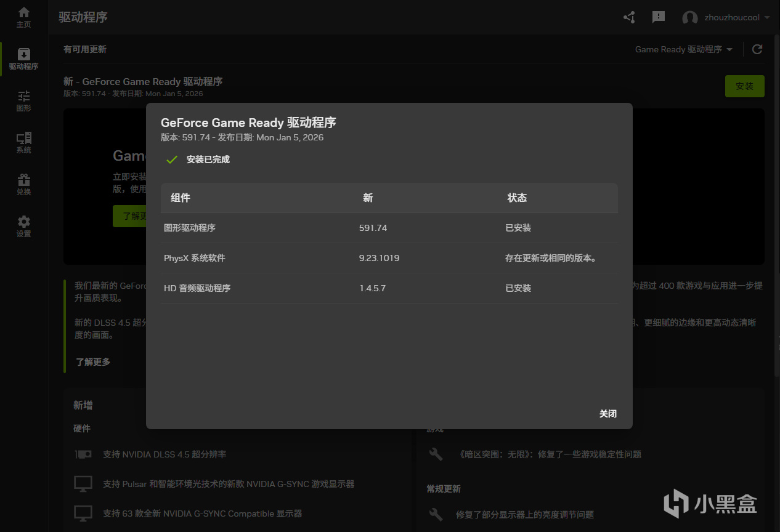Click 已安装 status of HD 音频驱动程序
The height and width of the screenshot is (532, 780).
coord(518,288)
